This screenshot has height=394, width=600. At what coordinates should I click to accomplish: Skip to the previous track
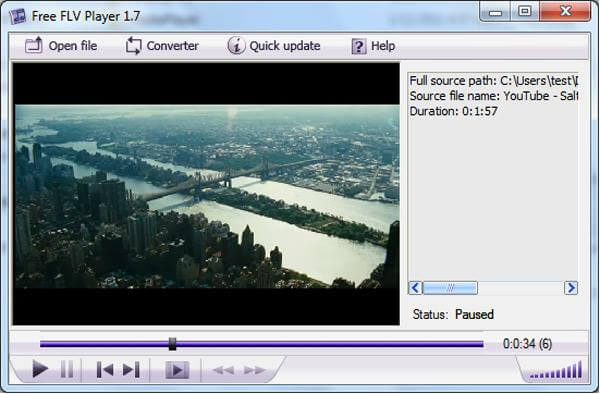[104, 370]
